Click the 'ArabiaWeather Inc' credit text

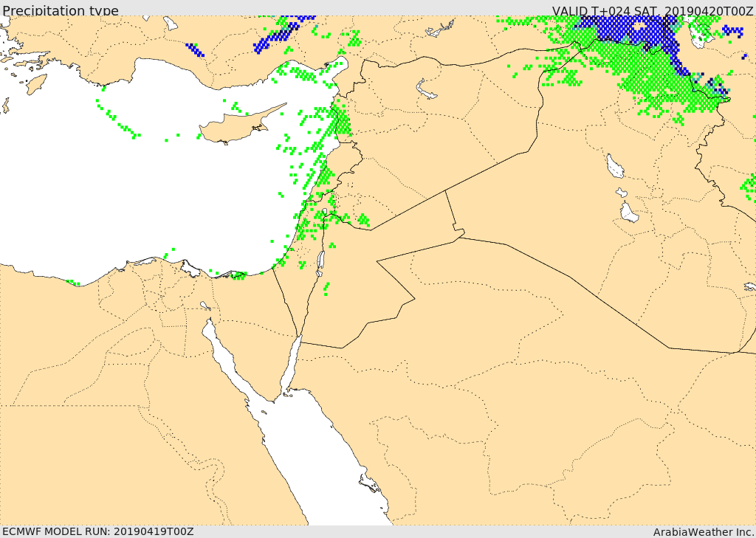[x=704, y=532]
